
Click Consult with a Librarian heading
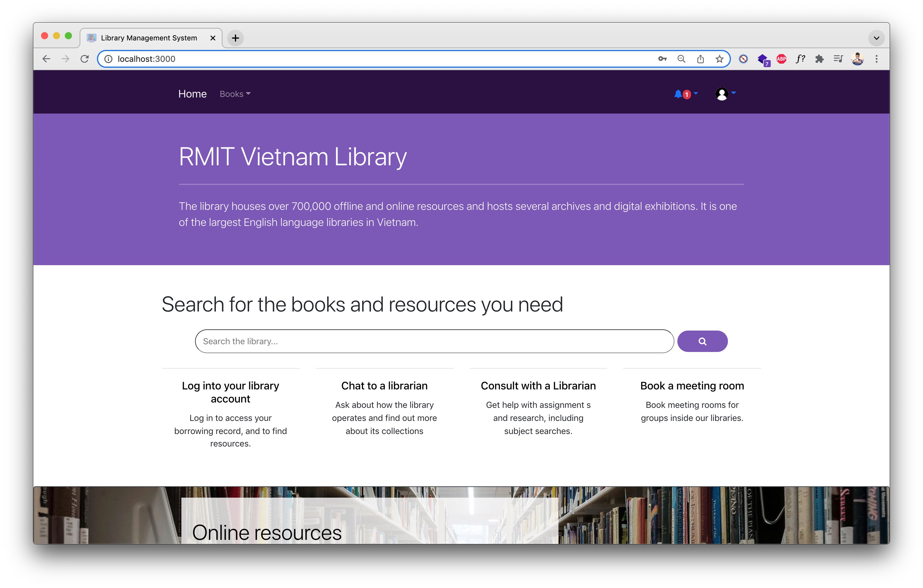[x=538, y=386]
